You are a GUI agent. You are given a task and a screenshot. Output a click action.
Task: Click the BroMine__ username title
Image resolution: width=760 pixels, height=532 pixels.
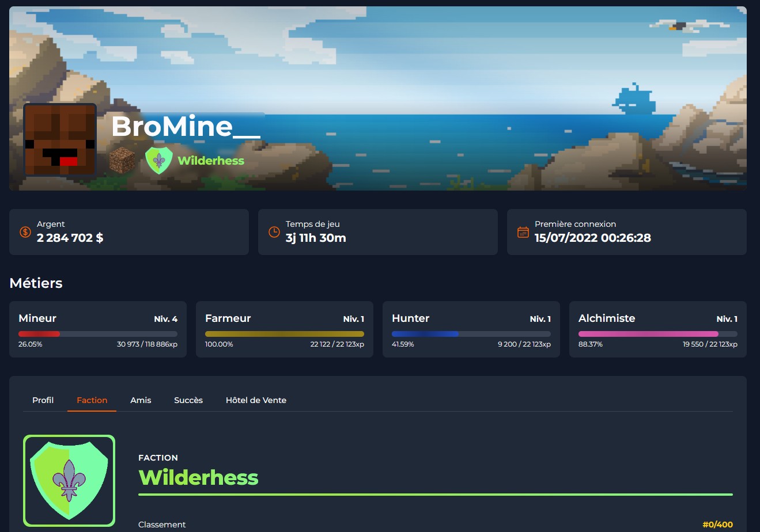(x=186, y=126)
